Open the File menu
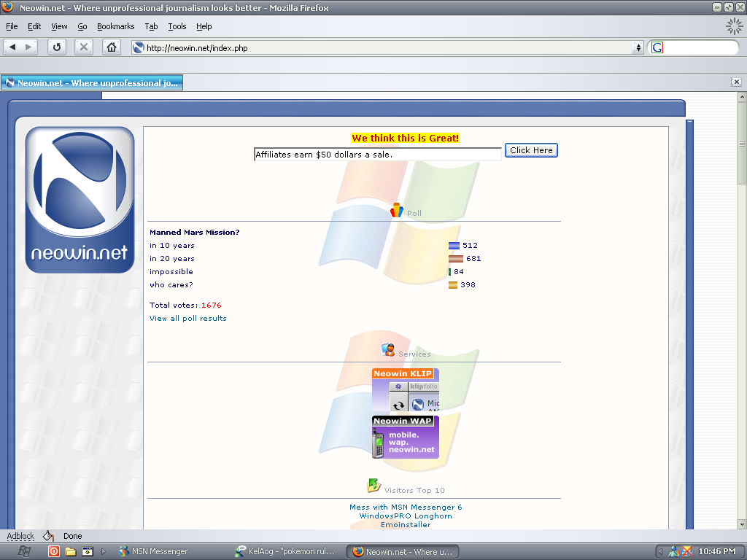 click(12, 26)
